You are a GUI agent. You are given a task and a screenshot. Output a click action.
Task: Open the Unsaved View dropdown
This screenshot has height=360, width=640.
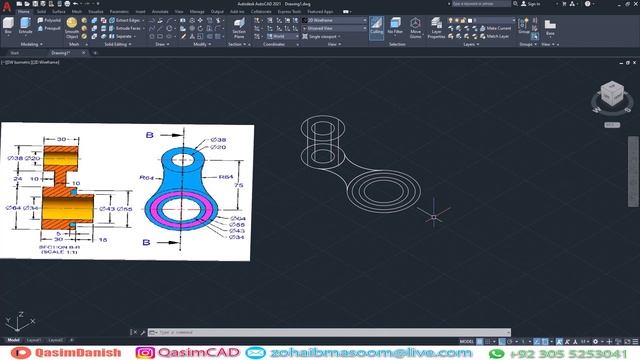coord(335,28)
